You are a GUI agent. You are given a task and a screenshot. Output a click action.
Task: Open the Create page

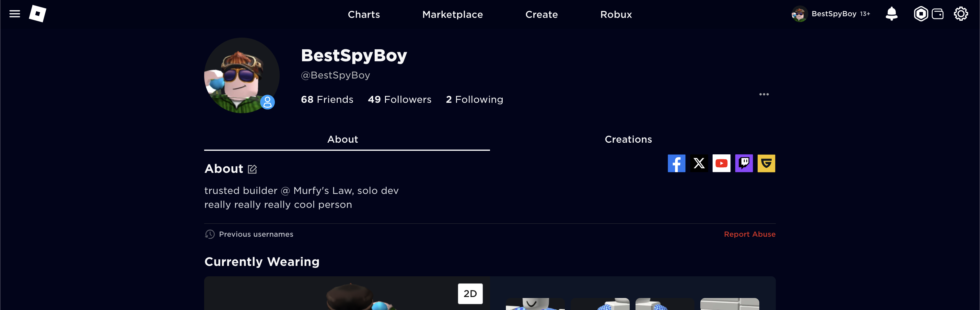(541, 15)
